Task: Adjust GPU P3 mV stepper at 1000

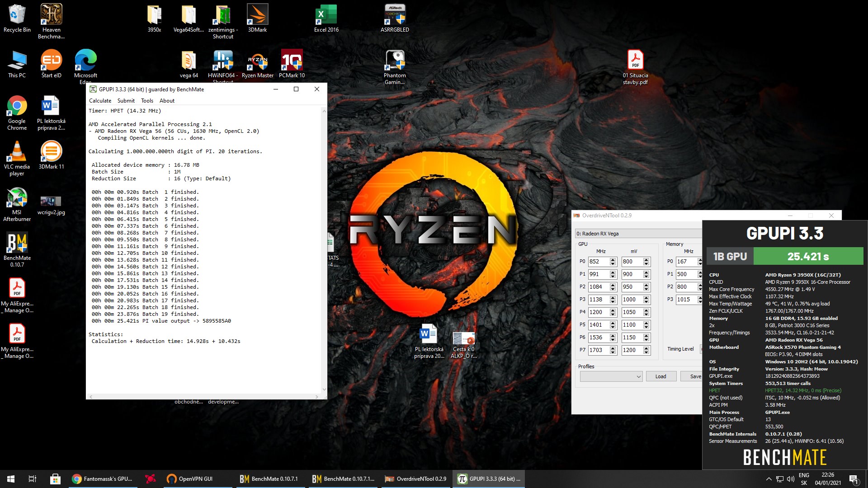Action: tap(646, 300)
